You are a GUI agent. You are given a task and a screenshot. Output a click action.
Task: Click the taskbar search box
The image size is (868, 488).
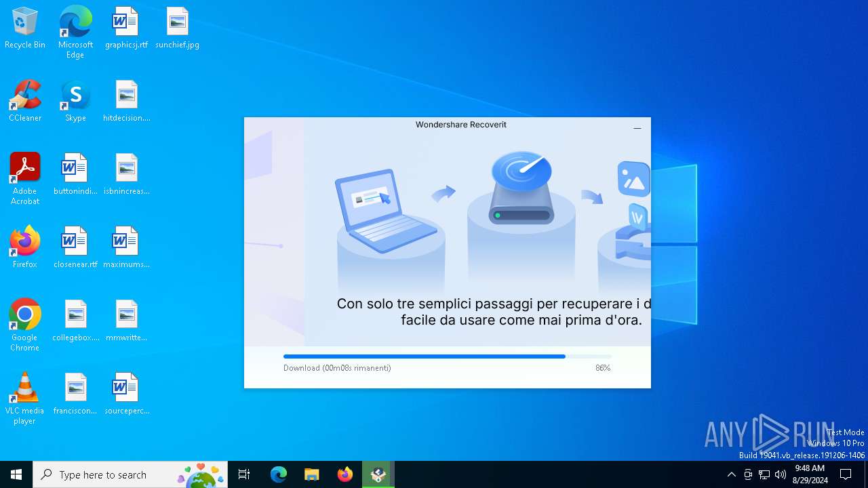tap(130, 474)
